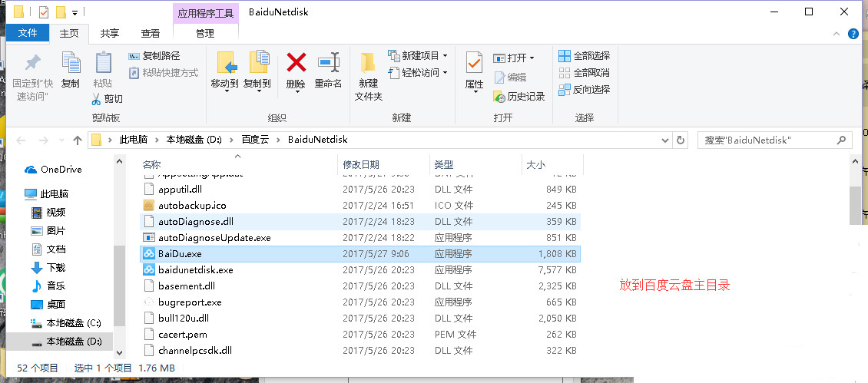This screenshot has height=383, width=868.
Task: Click the quick access Properties checkmark icon
Action: tap(44, 12)
